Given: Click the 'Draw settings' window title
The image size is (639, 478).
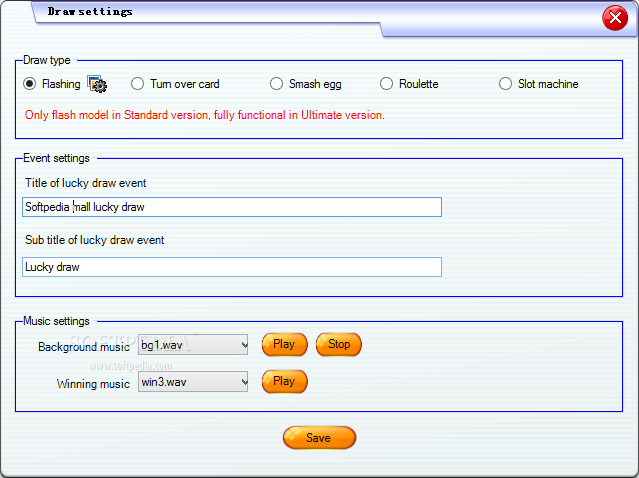Looking at the screenshot, I should [x=90, y=11].
